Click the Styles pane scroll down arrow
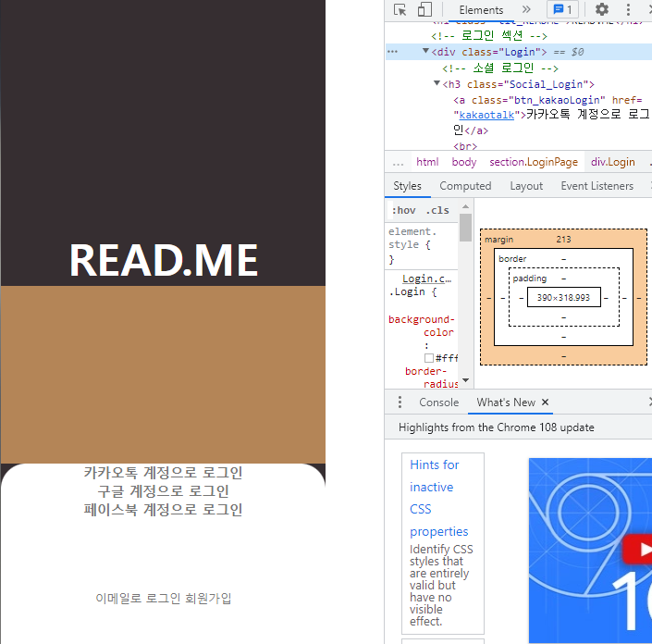The image size is (652, 644). click(x=465, y=380)
